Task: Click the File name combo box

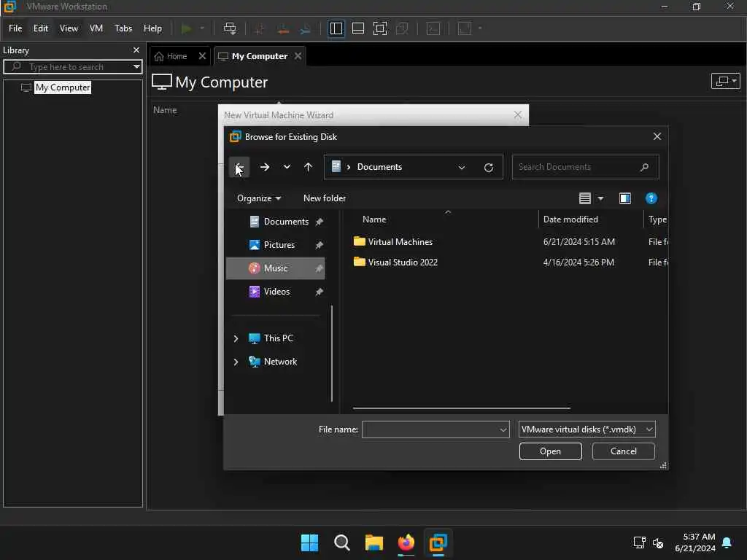Action: [x=436, y=429]
